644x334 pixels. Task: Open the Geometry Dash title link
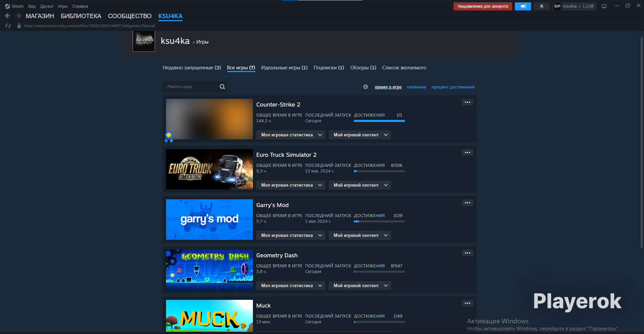(x=277, y=255)
